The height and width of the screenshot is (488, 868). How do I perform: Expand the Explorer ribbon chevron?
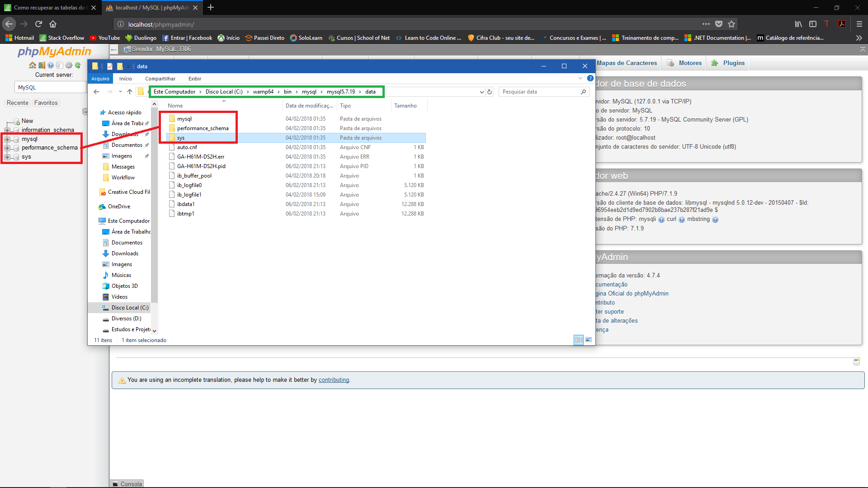(x=580, y=79)
